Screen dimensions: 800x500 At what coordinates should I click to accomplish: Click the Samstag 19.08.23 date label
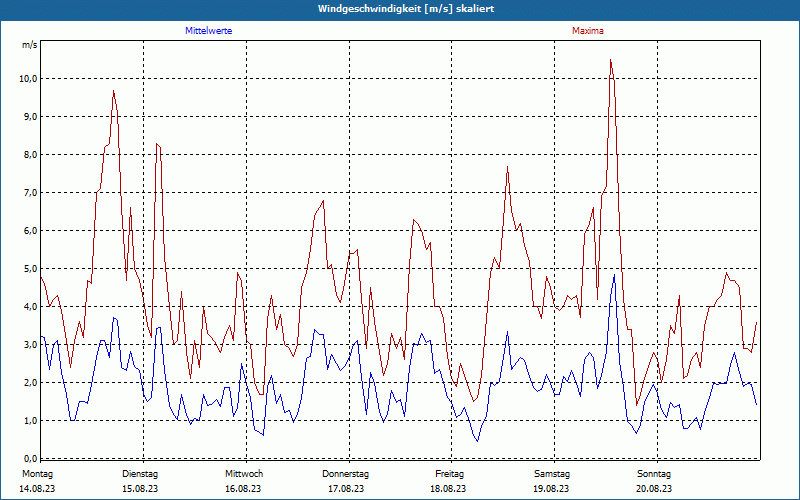point(552,481)
